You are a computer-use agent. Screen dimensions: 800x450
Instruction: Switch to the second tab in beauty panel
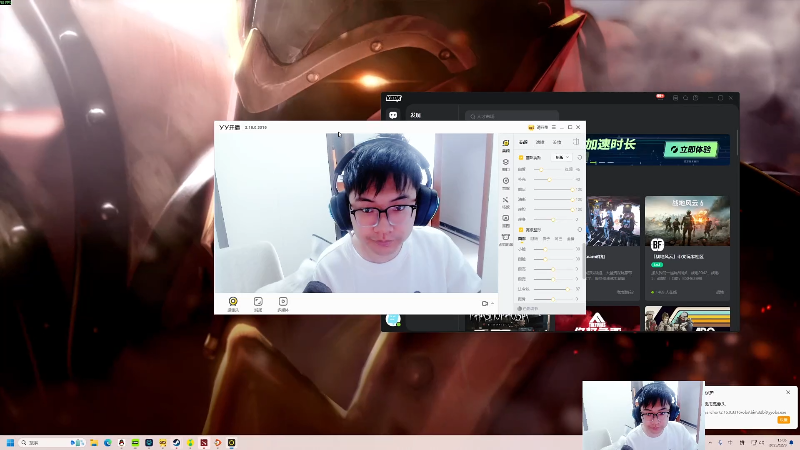(x=540, y=142)
